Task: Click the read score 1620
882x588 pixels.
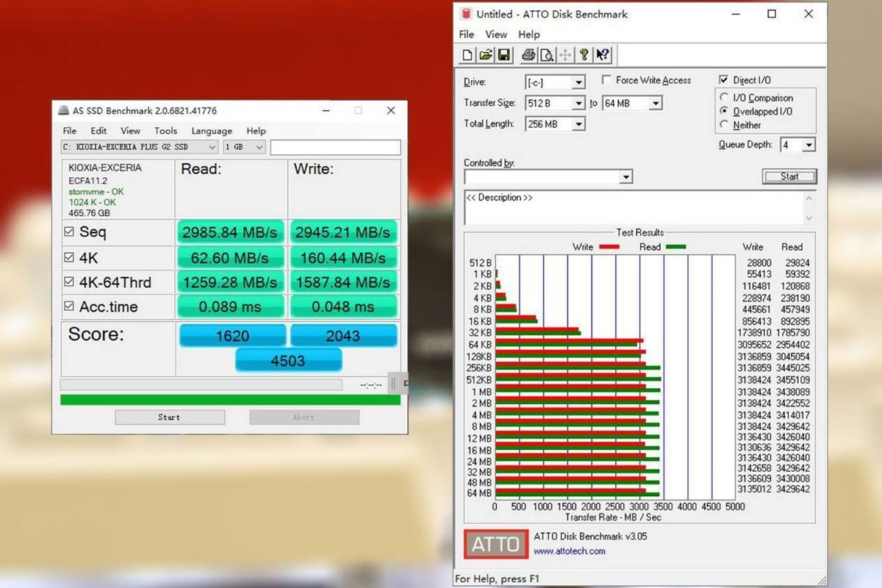Action: [x=232, y=336]
